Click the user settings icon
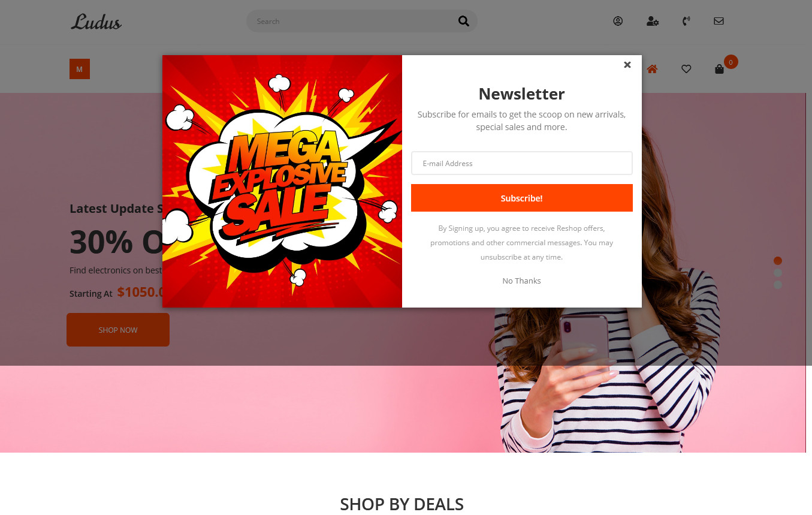This screenshot has width=812, height=515. pos(653,21)
